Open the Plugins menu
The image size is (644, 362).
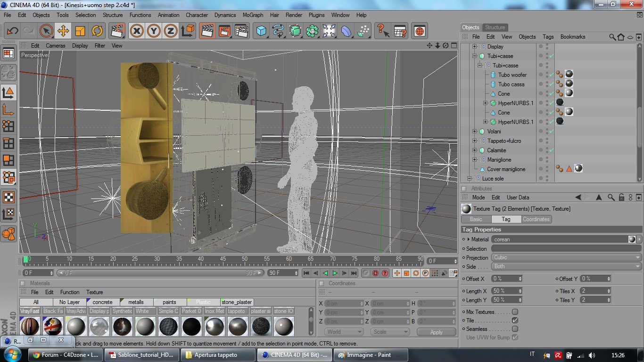tap(316, 15)
